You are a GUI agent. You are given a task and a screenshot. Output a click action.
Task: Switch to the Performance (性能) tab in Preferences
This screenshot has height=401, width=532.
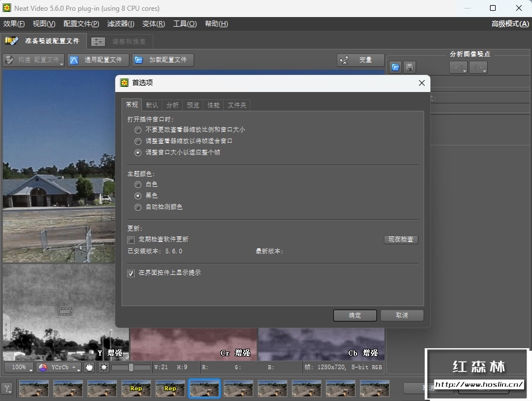(213, 105)
